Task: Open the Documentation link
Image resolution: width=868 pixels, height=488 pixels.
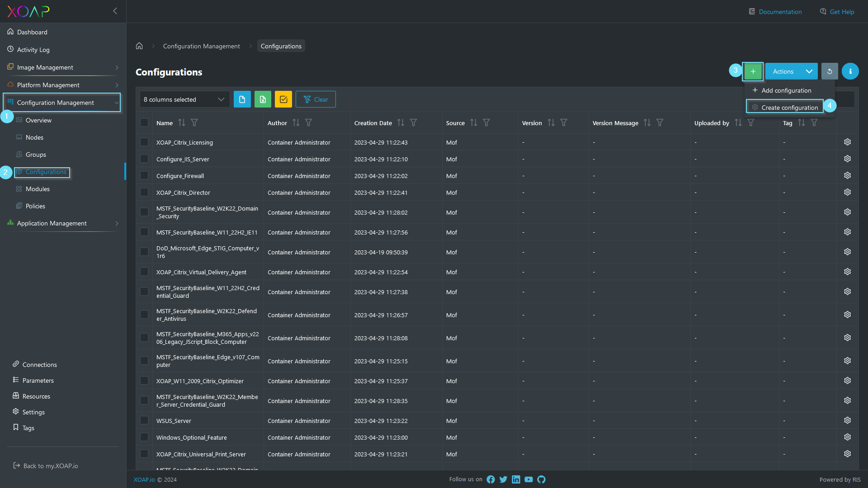Action: tap(779, 11)
